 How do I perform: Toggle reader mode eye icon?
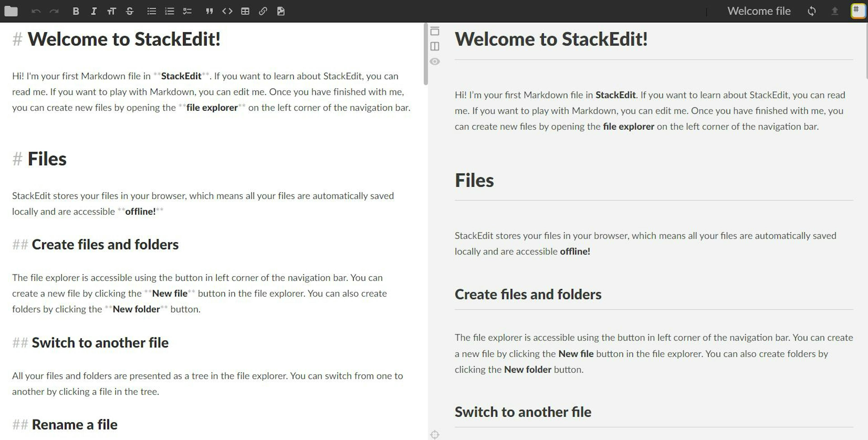coord(435,61)
